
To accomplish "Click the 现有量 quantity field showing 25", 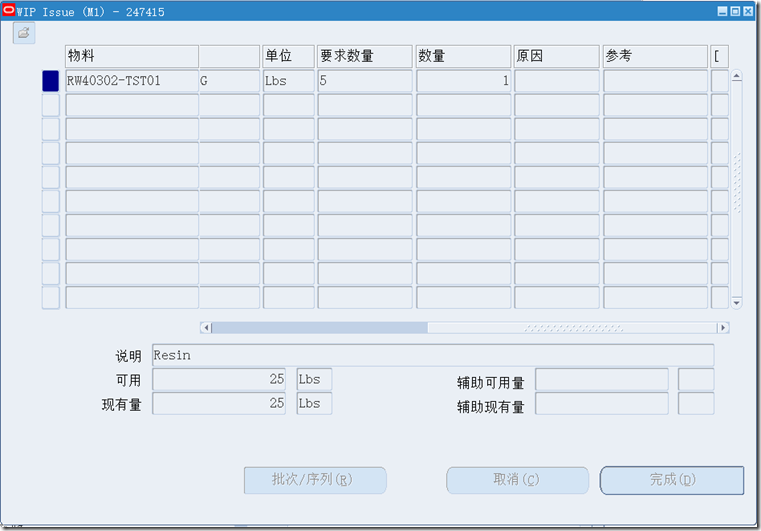I will pos(219,403).
